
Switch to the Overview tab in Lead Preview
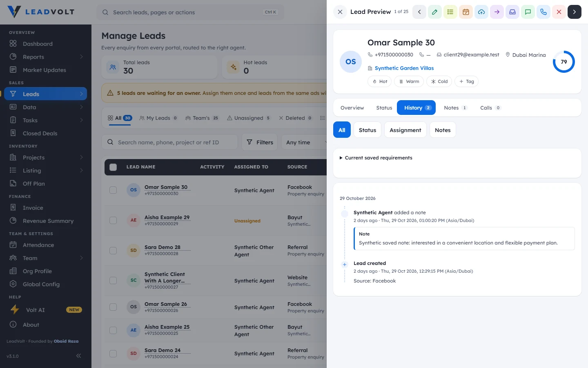coord(352,108)
